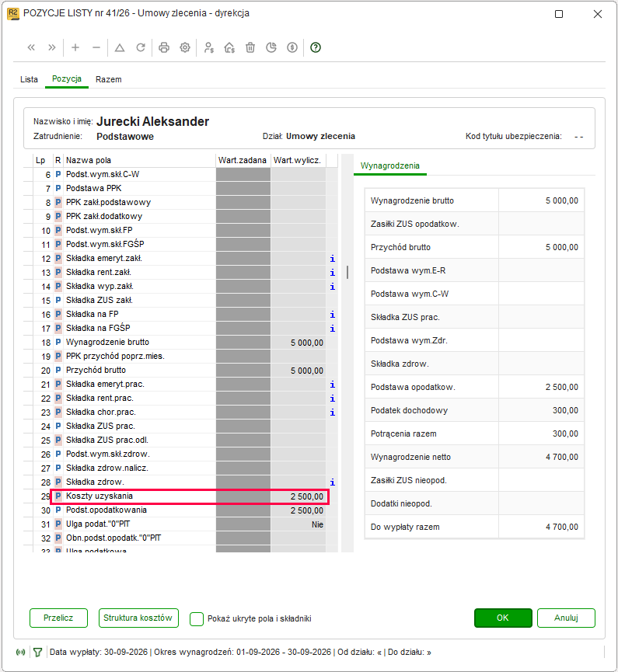Select the Podst.wym.skł.zdrow. row
Screen dimensions: 618x672
pos(181,454)
